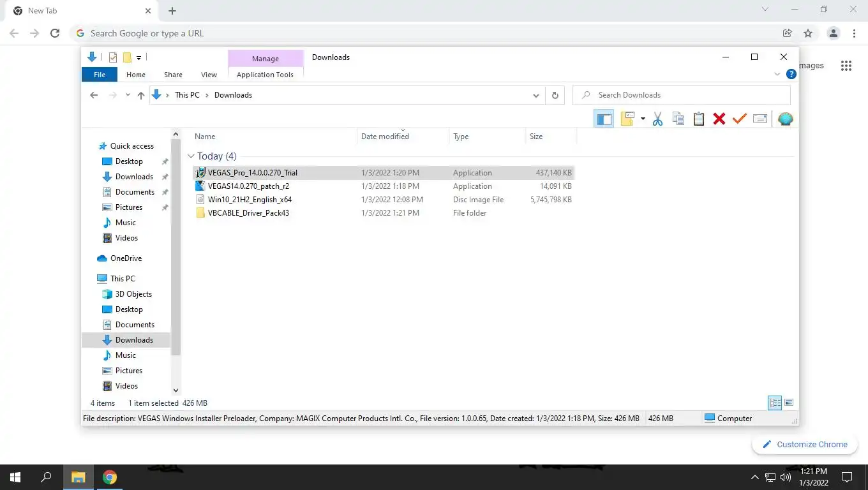
Task: Select Win10_21H2_English_x64 disc image
Action: pyautogui.click(x=383, y=200)
